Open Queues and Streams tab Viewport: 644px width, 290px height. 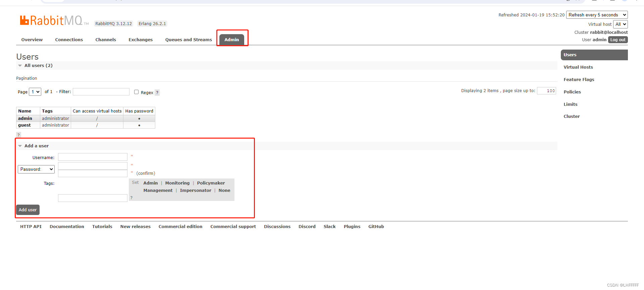click(x=189, y=40)
